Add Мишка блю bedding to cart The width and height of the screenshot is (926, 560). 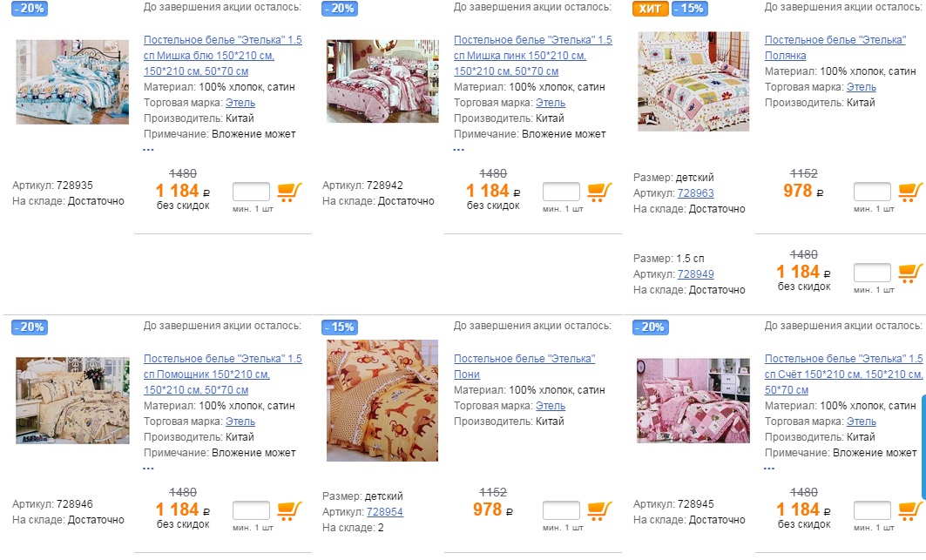click(x=289, y=192)
